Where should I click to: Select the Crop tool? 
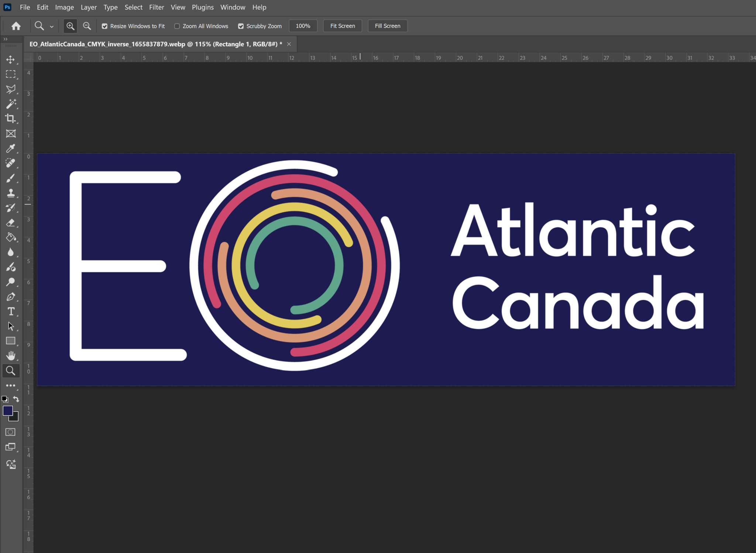(11, 118)
